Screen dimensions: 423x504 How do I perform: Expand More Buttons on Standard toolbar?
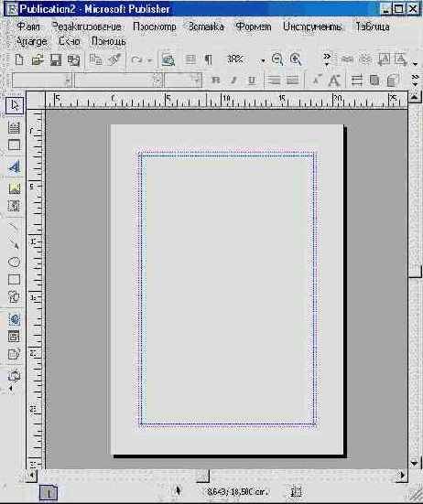point(327,59)
